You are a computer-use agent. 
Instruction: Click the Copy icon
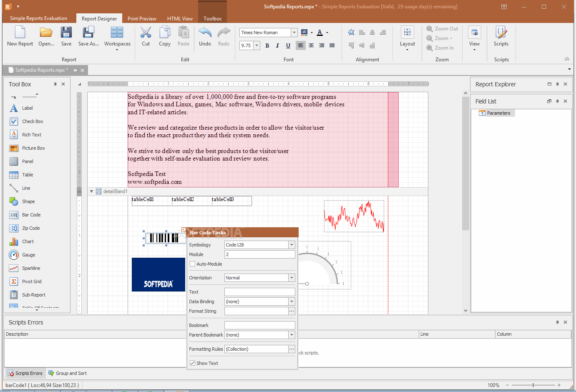click(165, 33)
